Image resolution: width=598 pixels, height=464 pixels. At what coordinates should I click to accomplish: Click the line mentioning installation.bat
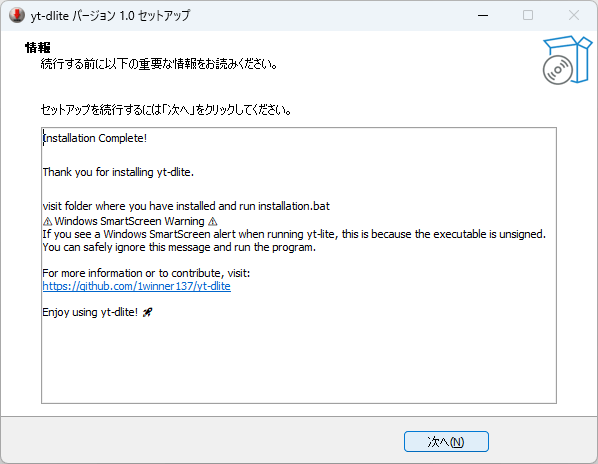click(x=186, y=206)
